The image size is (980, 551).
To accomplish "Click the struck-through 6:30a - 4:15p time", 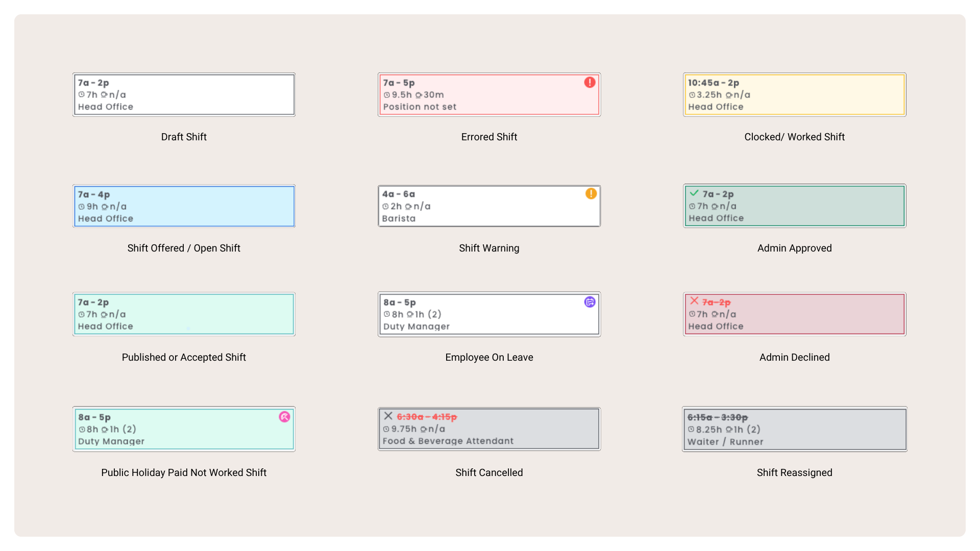I will point(427,417).
